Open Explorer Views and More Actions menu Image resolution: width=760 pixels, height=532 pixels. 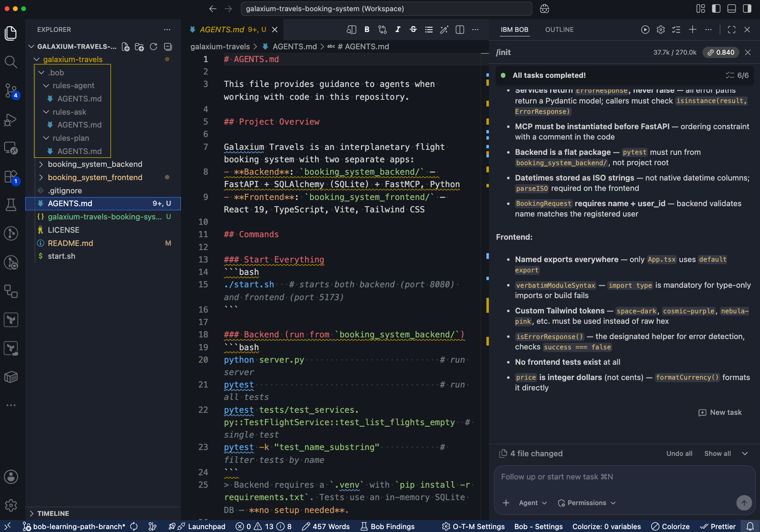[x=167, y=30]
